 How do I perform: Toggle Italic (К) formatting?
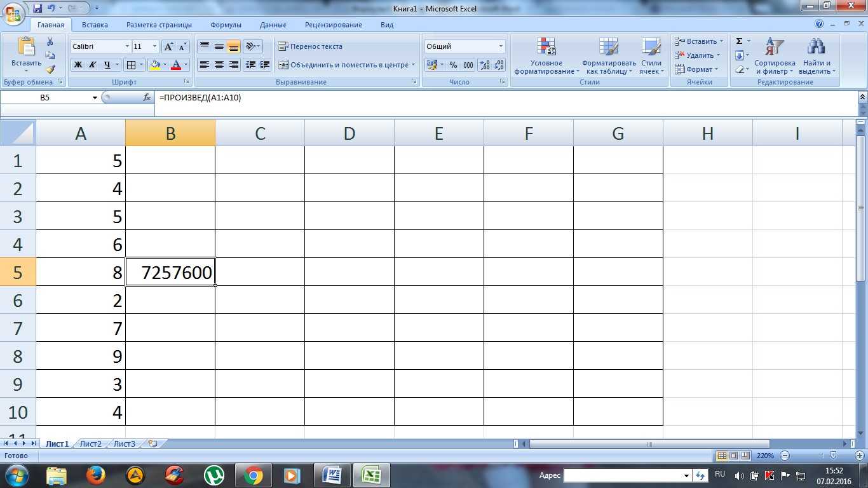(93, 65)
